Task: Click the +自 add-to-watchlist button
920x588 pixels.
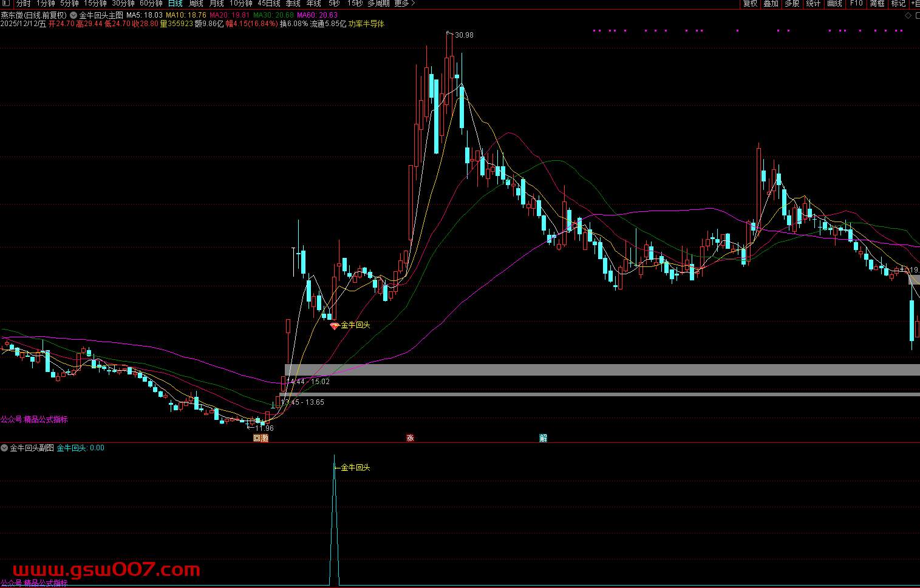Action: [914, 4]
